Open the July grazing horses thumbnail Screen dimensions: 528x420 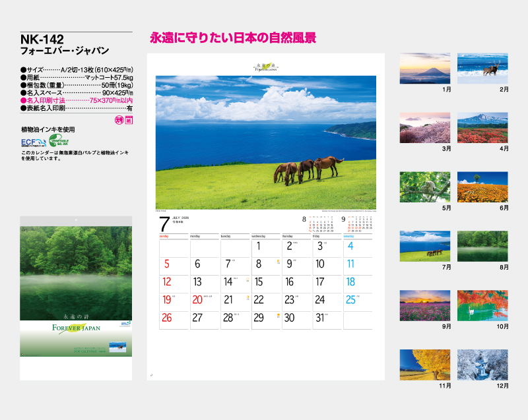(x=425, y=246)
